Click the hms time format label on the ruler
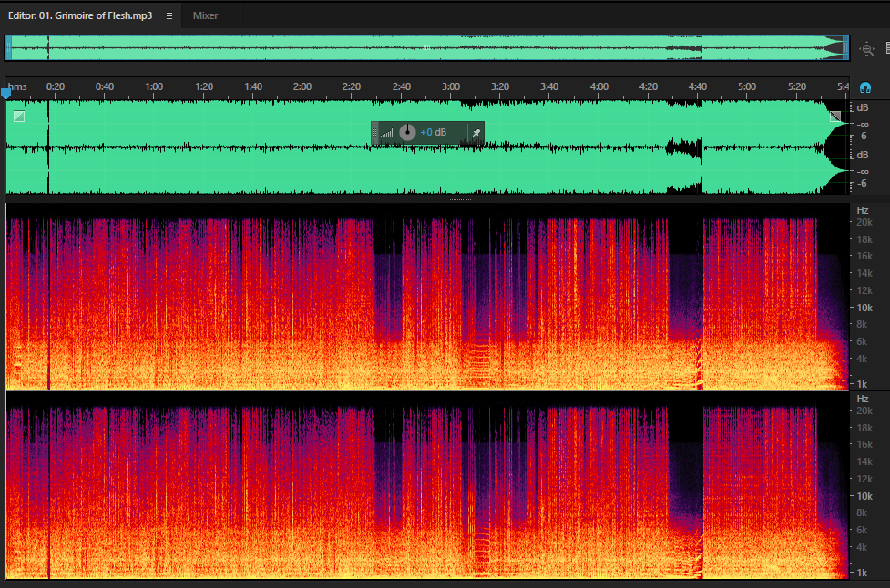890x588 pixels. click(17, 86)
